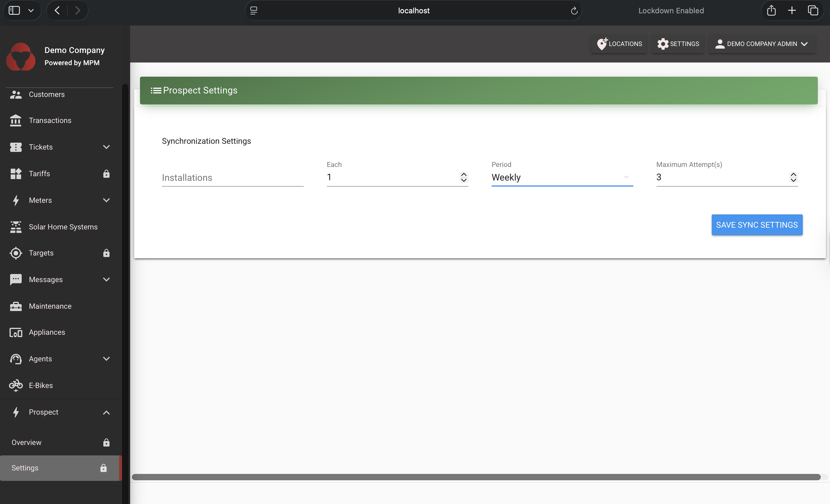Increase the Each value with the stepper
Viewport: 830px width, 504px height.
point(463,174)
